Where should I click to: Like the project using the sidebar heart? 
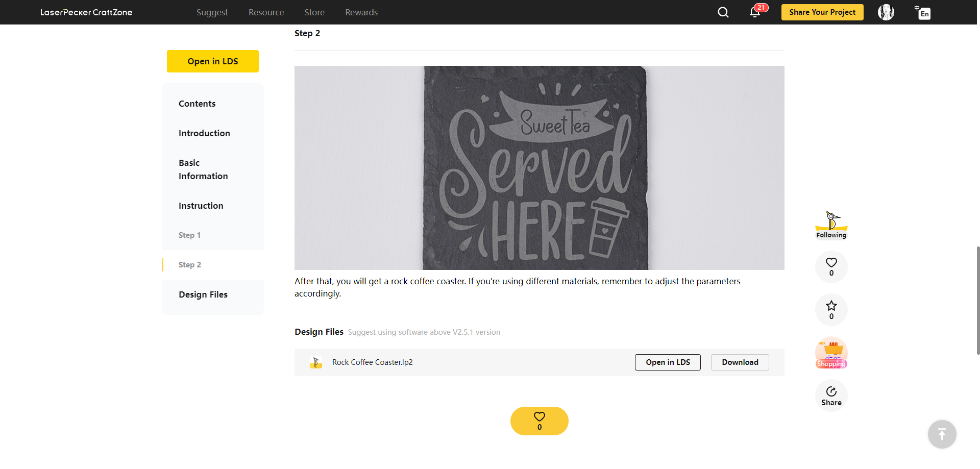click(x=831, y=266)
